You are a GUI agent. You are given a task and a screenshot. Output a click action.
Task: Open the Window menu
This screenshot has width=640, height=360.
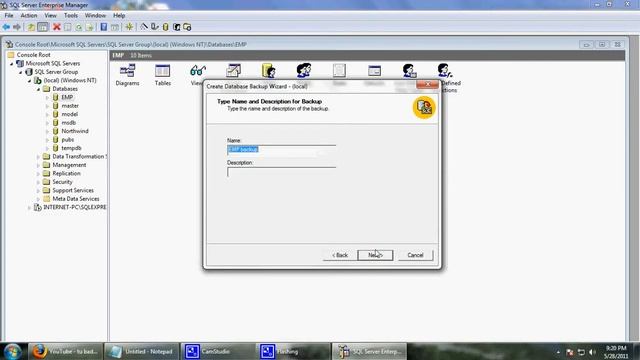pyautogui.click(x=95, y=16)
